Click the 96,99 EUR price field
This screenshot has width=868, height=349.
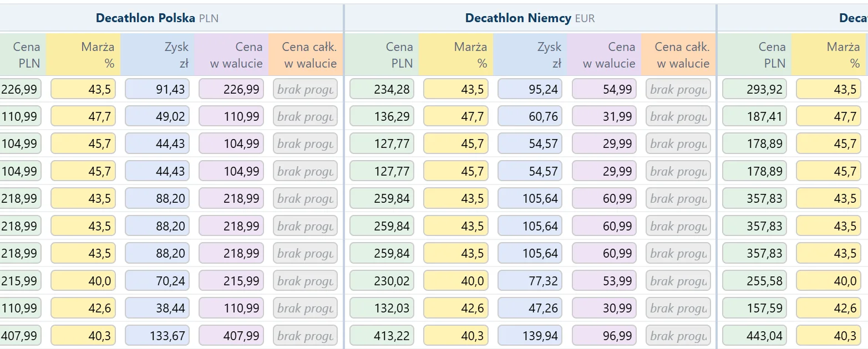click(x=604, y=336)
